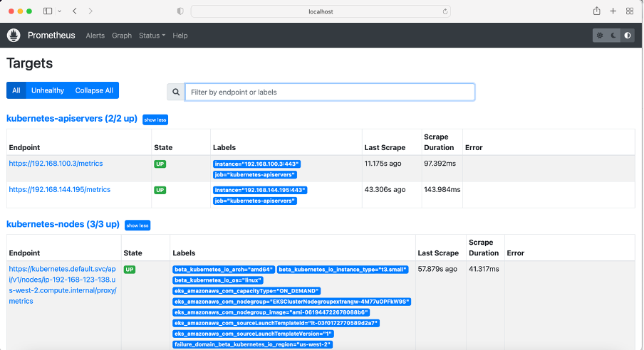The height and width of the screenshot is (350, 644).
Task: Click the Targets page heading
Action: coord(30,63)
